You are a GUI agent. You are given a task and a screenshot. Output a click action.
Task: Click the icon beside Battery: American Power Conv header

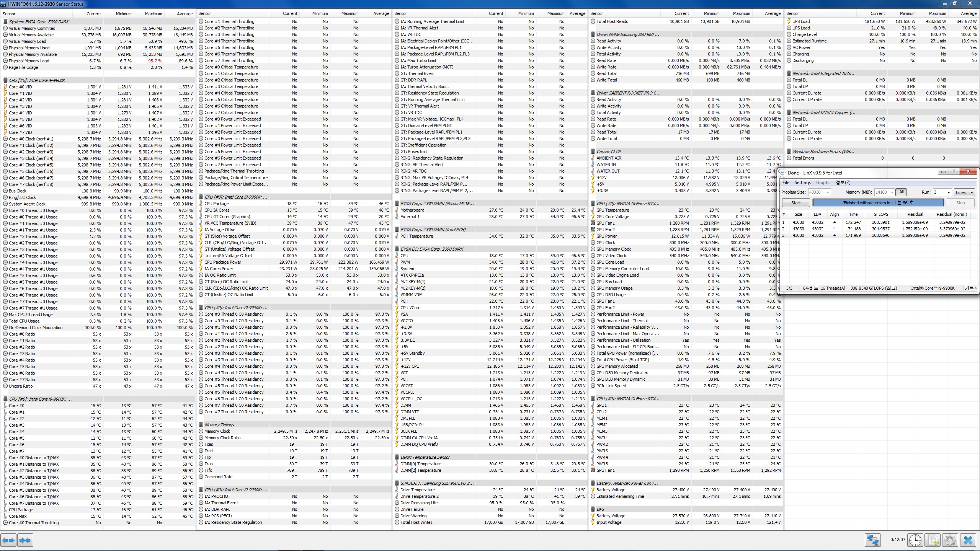click(x=593, y=483)
